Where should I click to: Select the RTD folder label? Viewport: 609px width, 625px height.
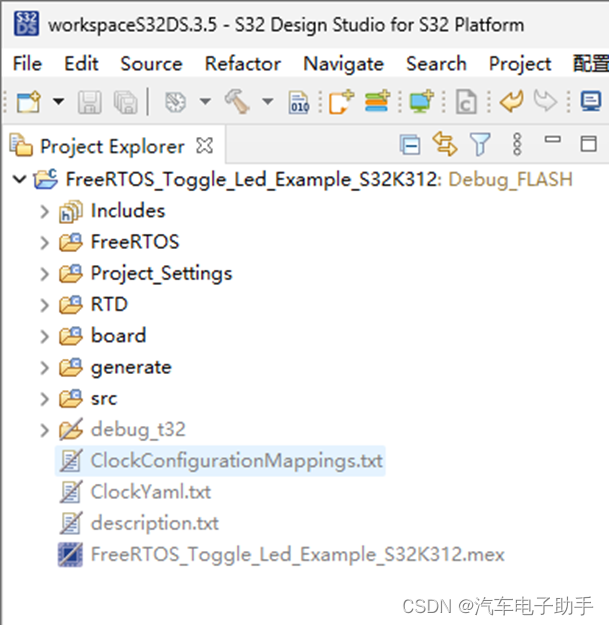click(109, 305)
